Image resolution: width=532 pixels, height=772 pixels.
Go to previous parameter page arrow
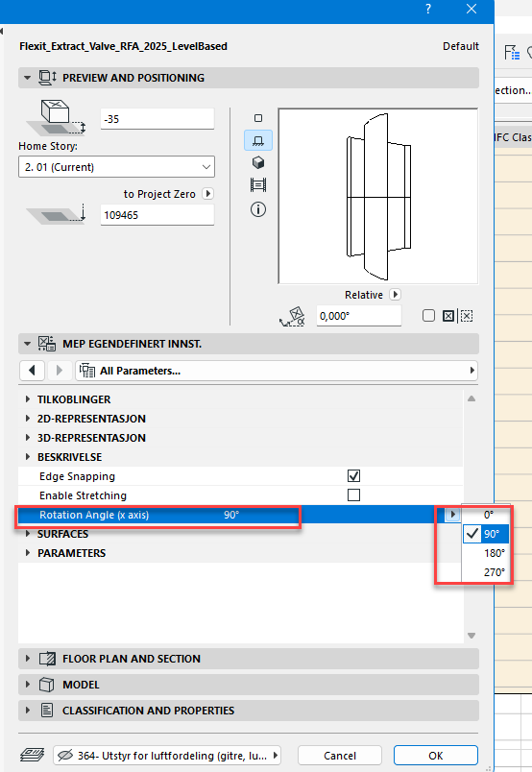pos(32,371)
